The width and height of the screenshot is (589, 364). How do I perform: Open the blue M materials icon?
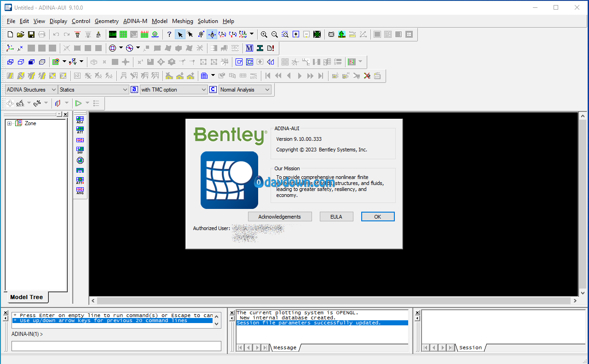click(249, 48)
